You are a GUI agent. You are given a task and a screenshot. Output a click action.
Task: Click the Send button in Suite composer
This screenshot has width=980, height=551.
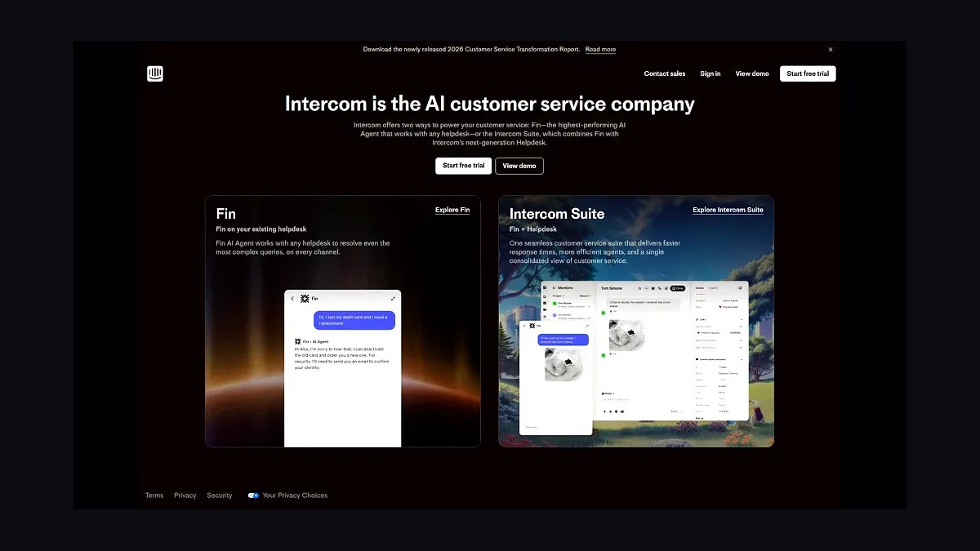click(x=674, y=411)
